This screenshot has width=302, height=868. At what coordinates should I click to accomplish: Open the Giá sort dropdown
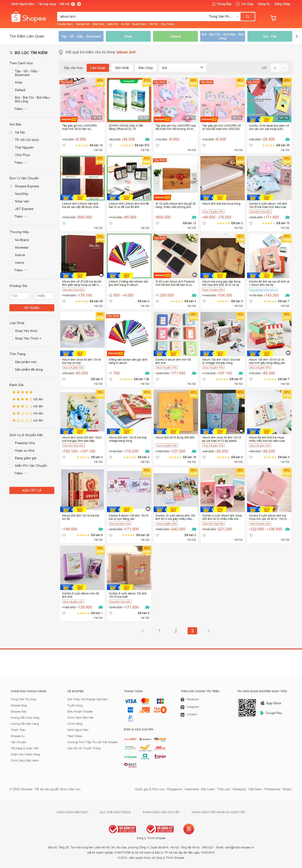pyautogui.click(x=182, y=68)
